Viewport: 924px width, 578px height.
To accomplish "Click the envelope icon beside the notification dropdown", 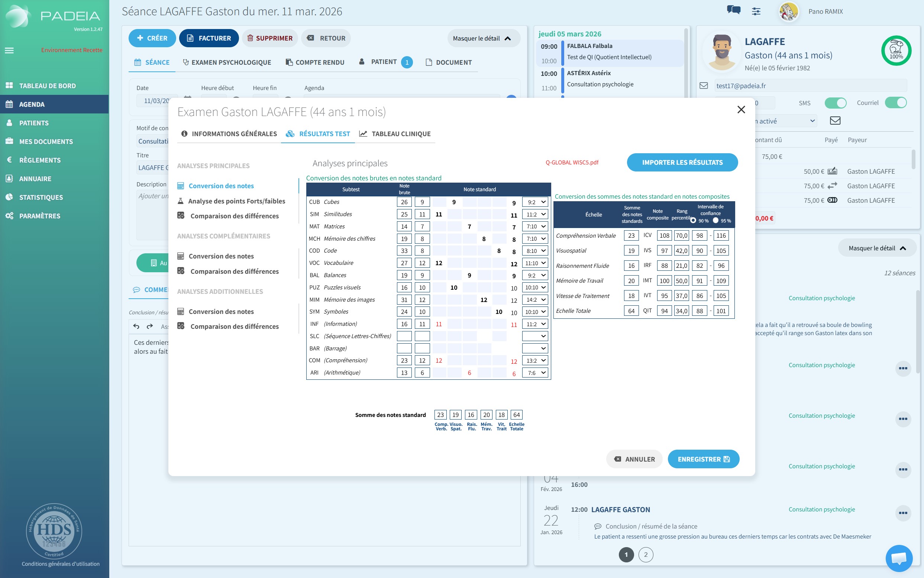I will (x=835, y=121).
